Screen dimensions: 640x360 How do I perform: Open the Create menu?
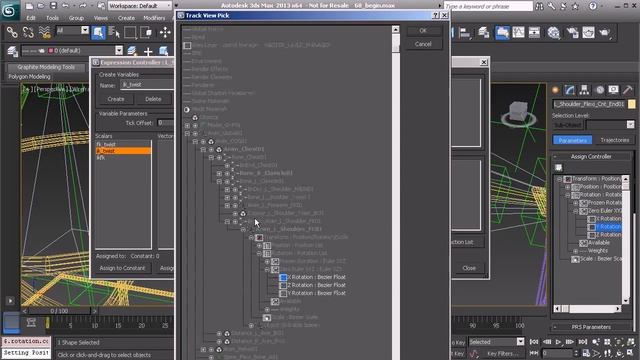click(x=127, y=18)
